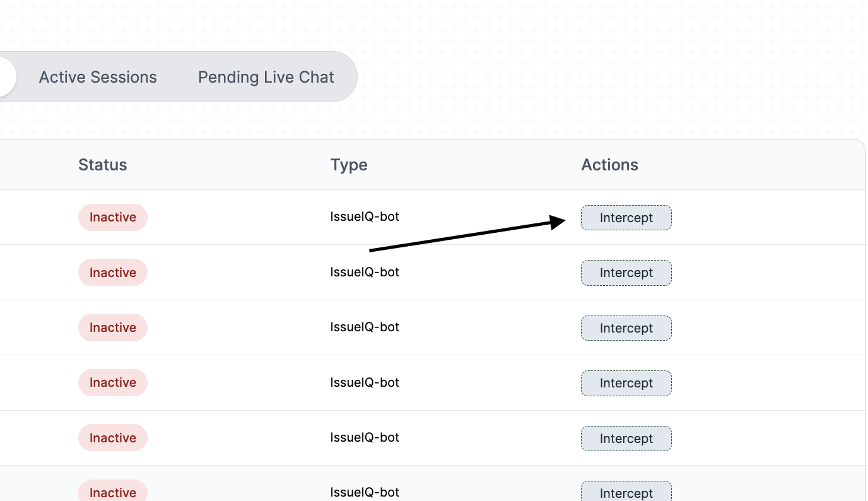Select the partially visible white tab at left
This screenshot has width=868, height=501.
click(x=6, y=77)
